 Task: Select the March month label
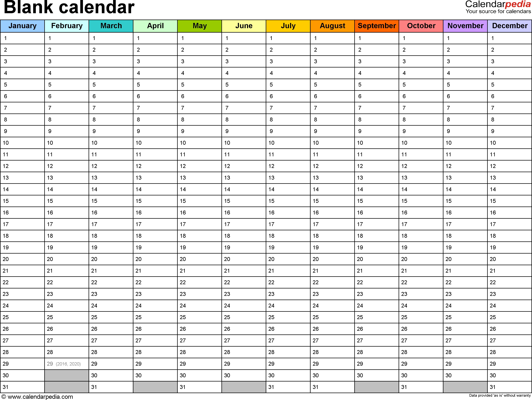111,26
